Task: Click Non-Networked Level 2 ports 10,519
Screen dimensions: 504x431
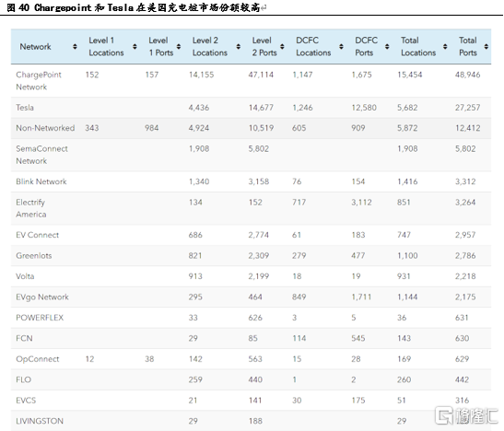Action: tap(261, 128)
